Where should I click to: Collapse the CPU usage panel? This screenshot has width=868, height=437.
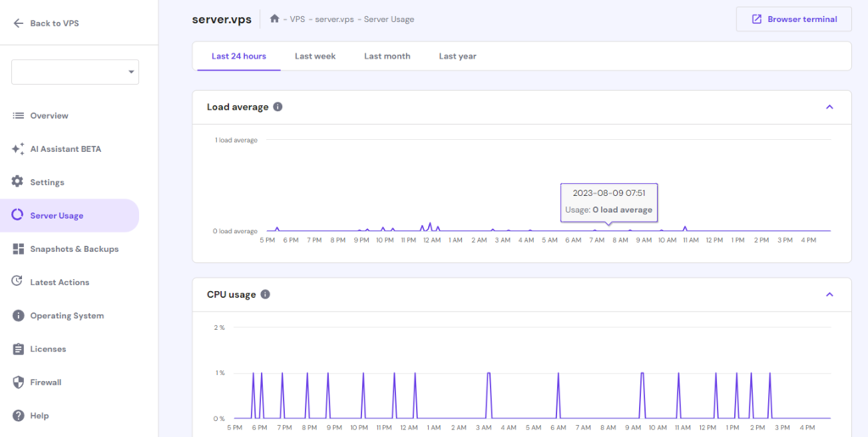click(829, 294)
